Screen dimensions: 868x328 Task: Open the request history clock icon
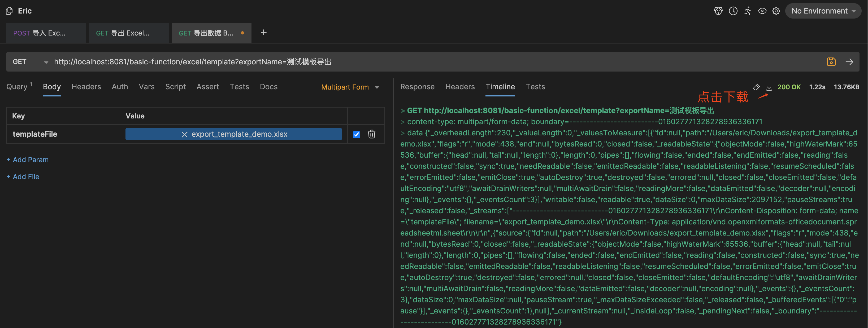[x=733, y=11]
